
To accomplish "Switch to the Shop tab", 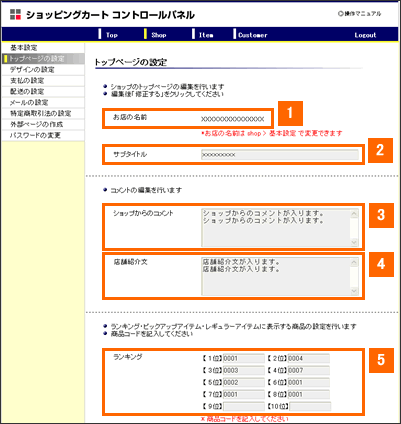I will point(159,35).
